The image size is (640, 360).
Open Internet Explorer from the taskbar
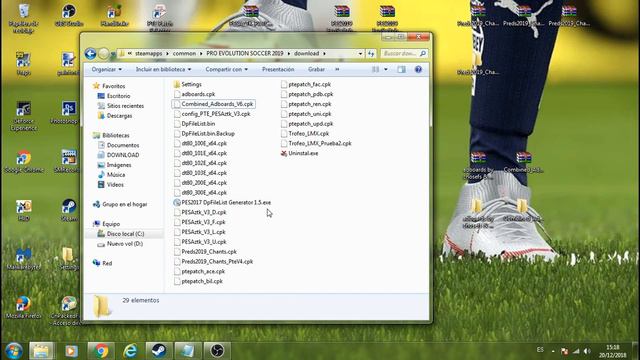130,351
